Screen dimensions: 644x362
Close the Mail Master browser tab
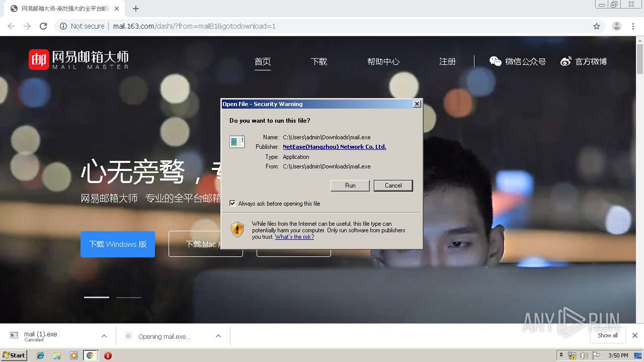coord(117,9)
